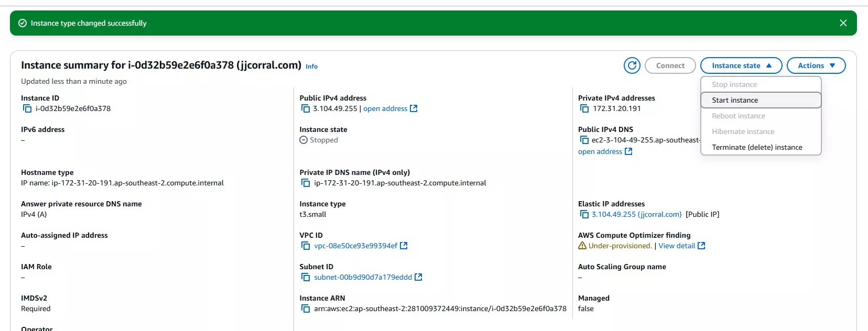Image resolution: width=868 pixels, height=331 pixels.
Task: Choose Terminate (delete) instance option
Action: coord(757,147)
